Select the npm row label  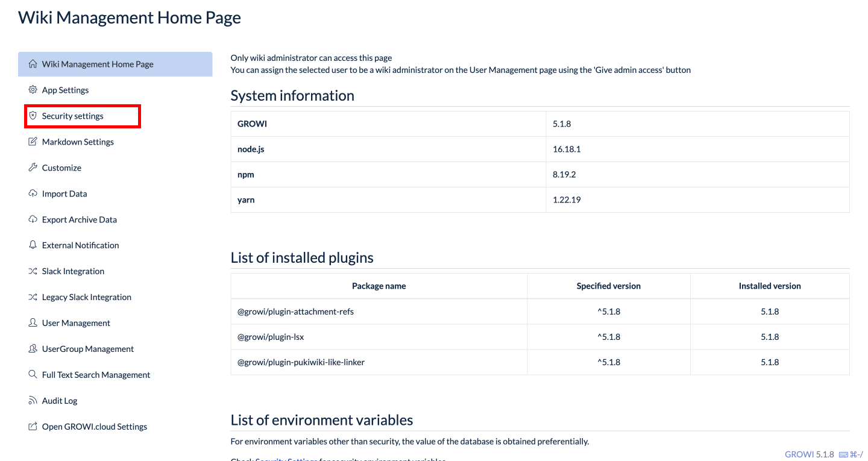[246, 174]
